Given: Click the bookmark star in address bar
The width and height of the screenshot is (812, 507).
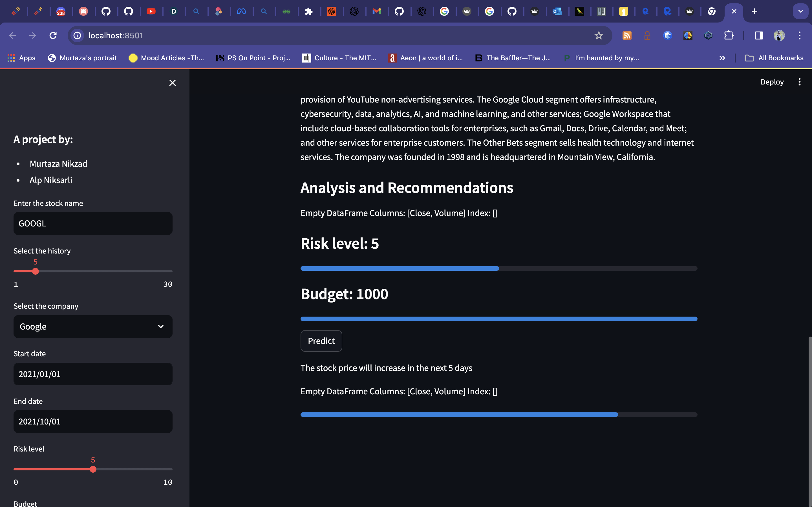Looking at the screenshot, I should (x=598, y=35).
